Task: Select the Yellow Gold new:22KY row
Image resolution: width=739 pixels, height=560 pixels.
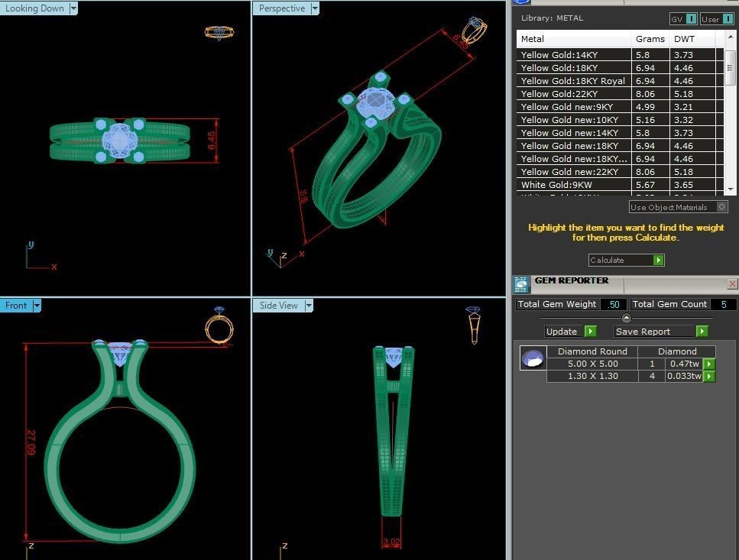Action: [x=620, y=172]
